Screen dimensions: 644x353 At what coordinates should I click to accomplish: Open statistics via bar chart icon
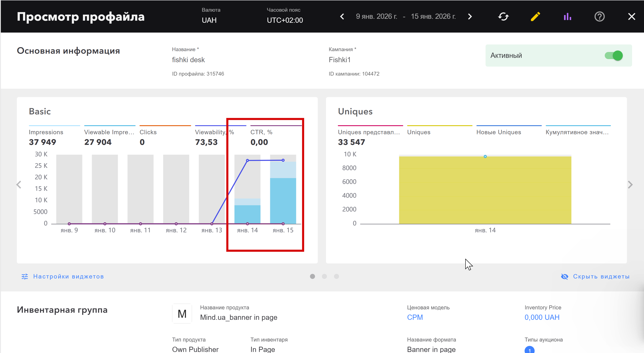567,16
